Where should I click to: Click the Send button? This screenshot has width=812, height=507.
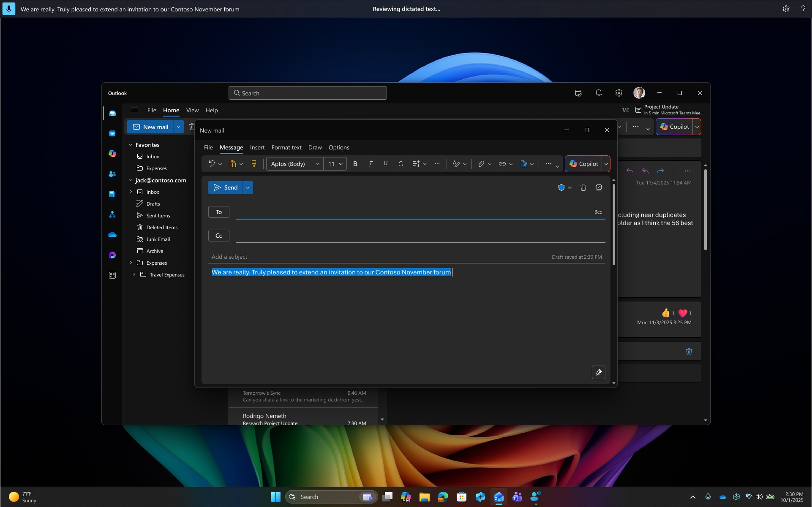tap(226, 187)
